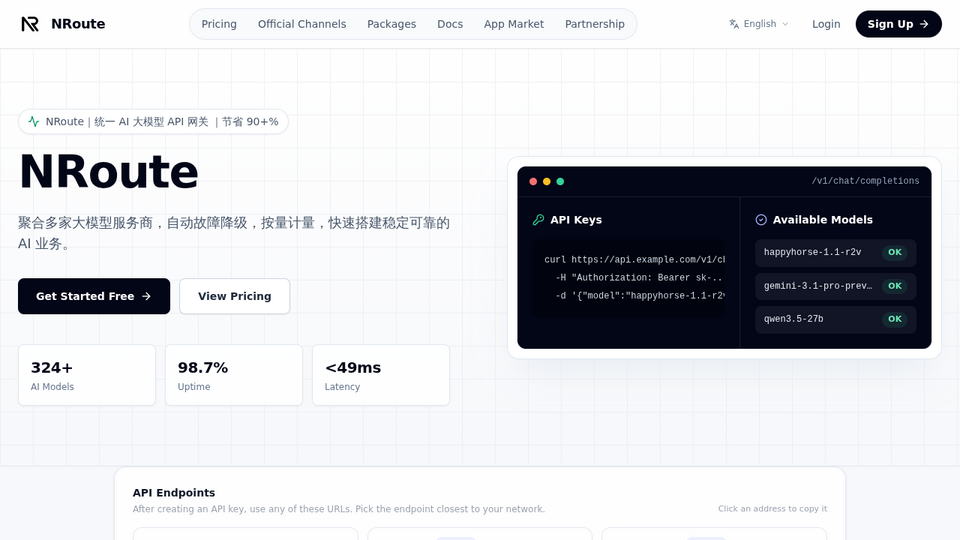Click the Authorization Bearer header line
The width and height of the screenshot is (960, 540).
(639, 277)
